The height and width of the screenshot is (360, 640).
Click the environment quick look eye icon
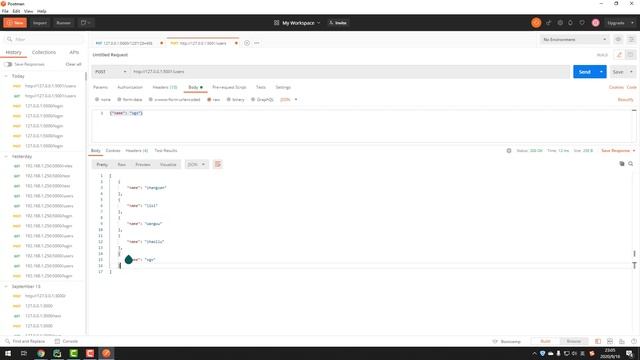coord(618,40)
